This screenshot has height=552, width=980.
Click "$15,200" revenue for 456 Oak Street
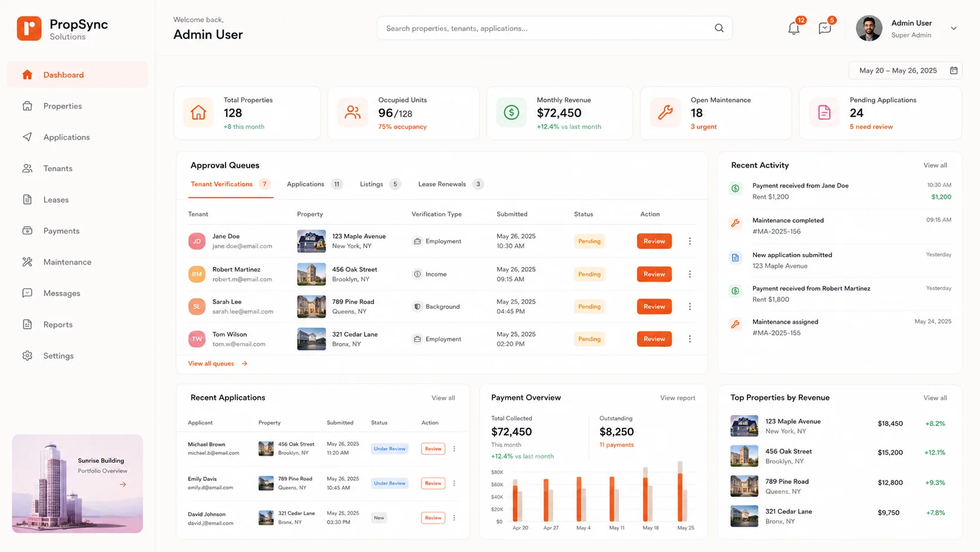890,453
